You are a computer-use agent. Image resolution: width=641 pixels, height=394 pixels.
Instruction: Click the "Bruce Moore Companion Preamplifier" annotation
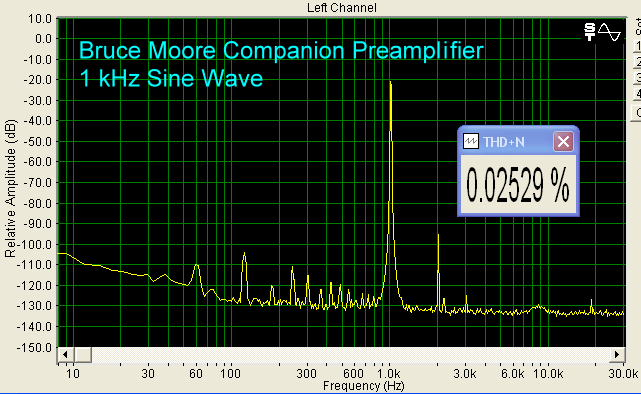click(281, 50)
